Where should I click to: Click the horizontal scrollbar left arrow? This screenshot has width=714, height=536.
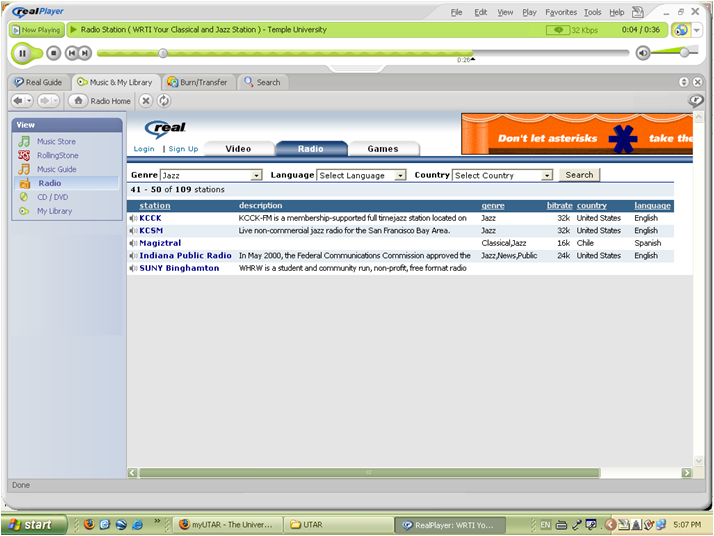click(x=133, y=473)
